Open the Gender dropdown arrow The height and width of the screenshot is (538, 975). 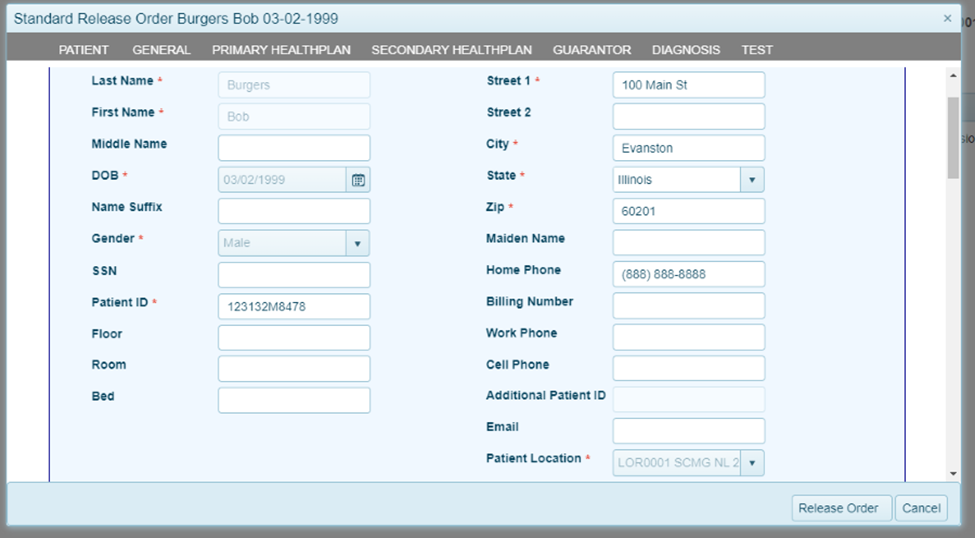[358, 243]
